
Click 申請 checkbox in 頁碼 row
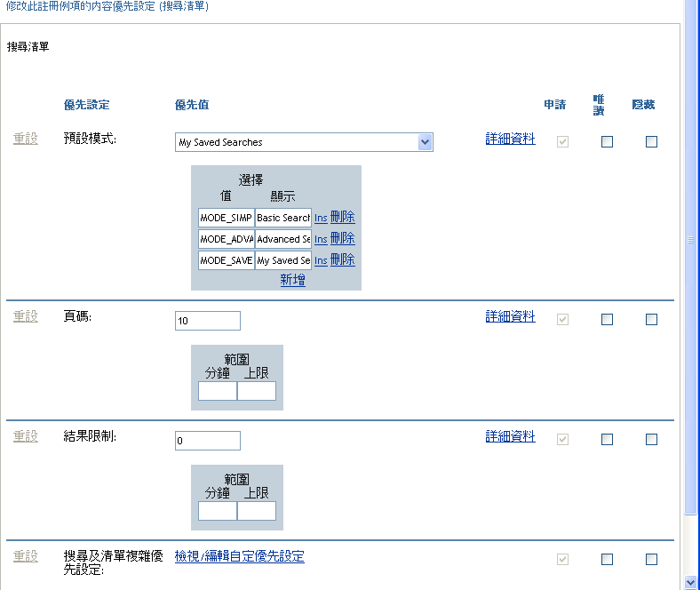[562, 319]
